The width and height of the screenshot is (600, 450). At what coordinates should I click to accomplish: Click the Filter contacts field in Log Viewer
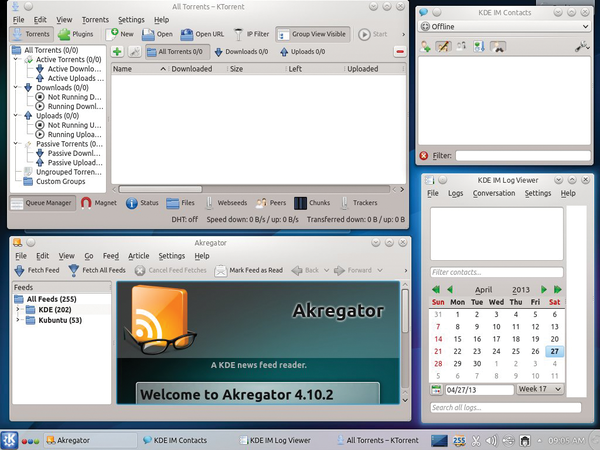click(x=497, y=272)
